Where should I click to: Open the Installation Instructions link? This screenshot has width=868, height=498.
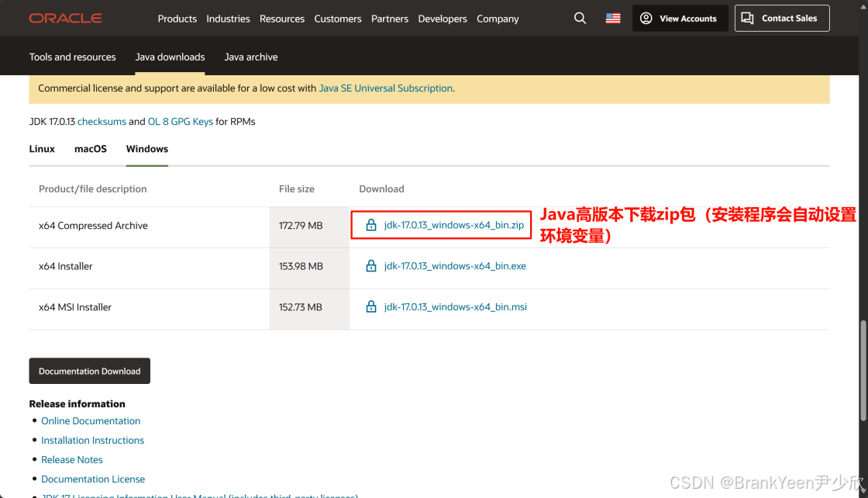92,441
